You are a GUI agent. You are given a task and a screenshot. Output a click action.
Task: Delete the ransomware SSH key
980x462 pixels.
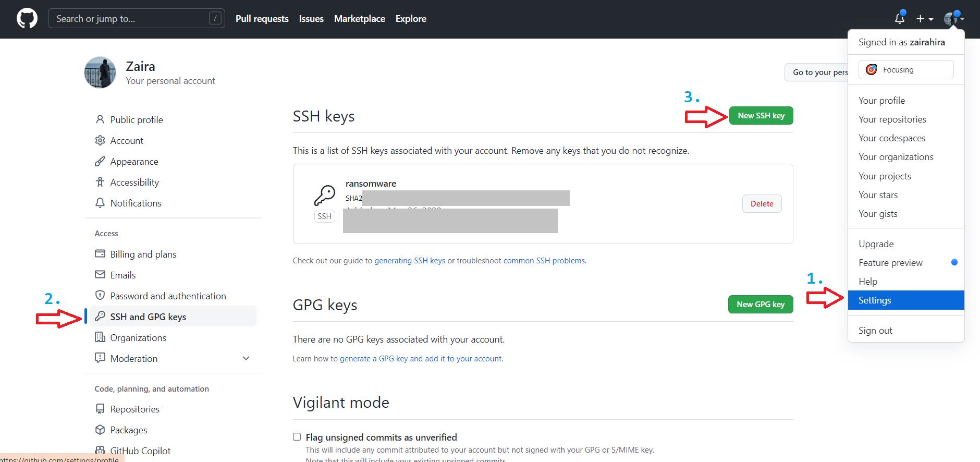762,204
